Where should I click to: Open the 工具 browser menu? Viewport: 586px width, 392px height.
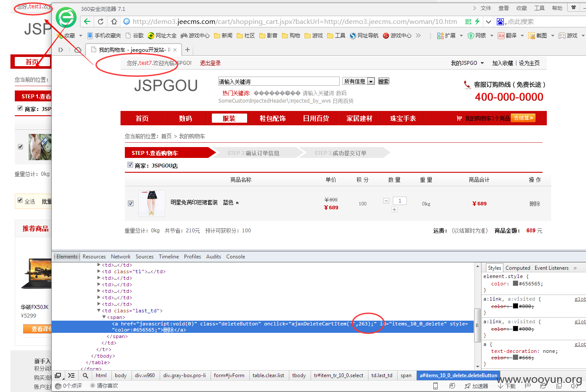[539, 8]
